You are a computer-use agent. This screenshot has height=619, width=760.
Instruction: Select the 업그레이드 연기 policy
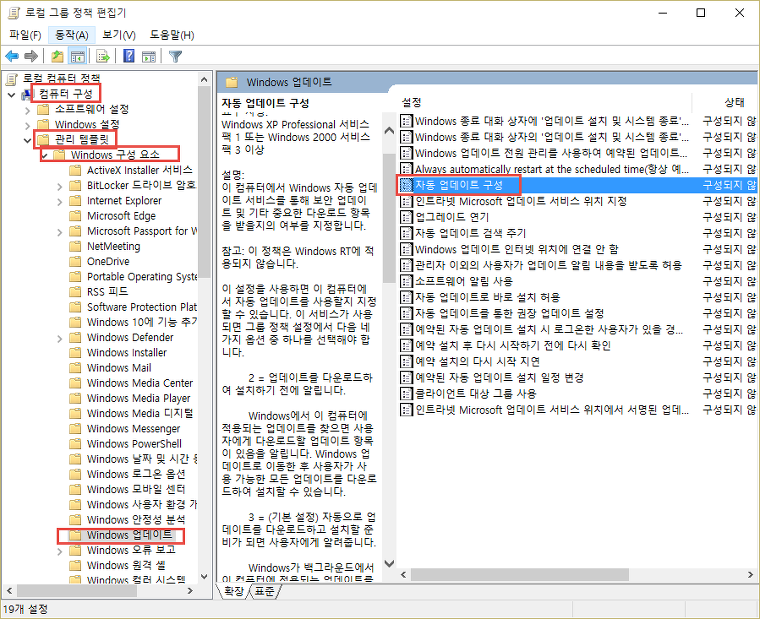coord(452,217)
